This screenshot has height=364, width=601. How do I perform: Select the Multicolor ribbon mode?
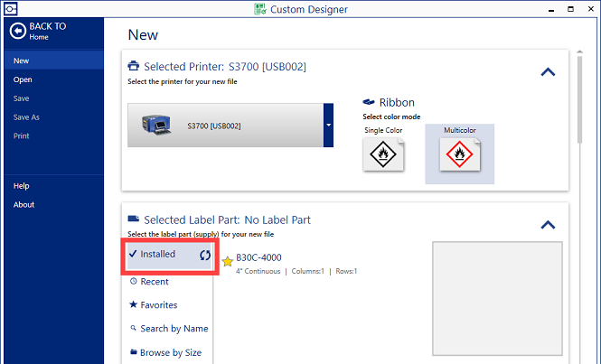459,155
